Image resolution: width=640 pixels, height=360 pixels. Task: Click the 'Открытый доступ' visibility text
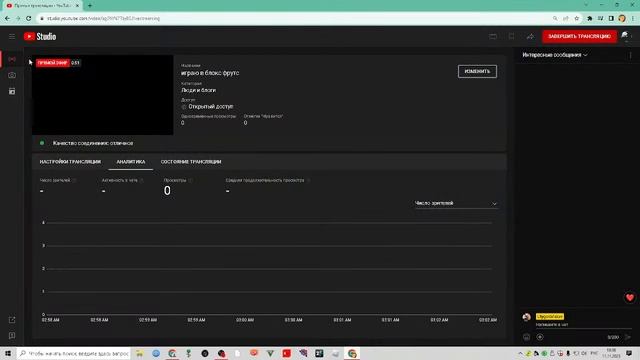(211, 107)
